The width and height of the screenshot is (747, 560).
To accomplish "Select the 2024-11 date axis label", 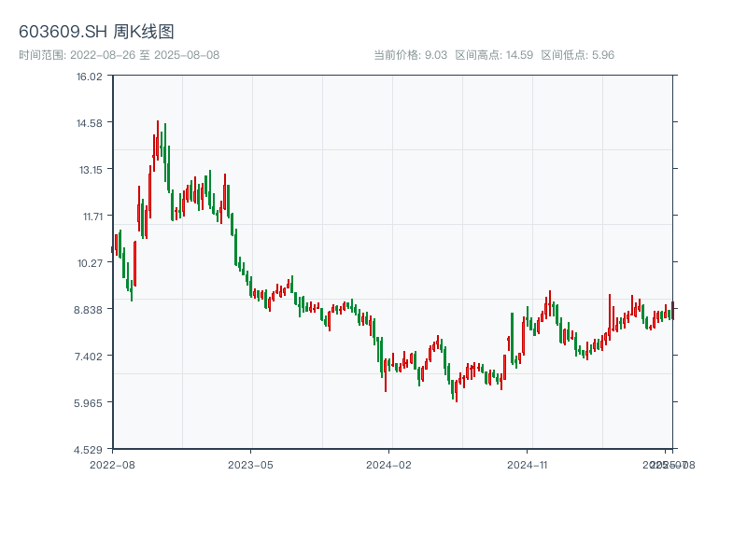I will coord(529,464).
